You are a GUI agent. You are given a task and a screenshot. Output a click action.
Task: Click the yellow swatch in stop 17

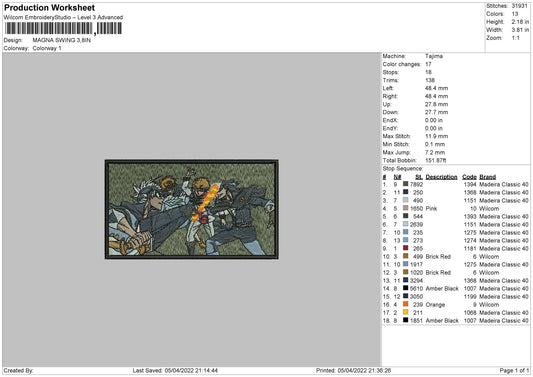(405, 312)
